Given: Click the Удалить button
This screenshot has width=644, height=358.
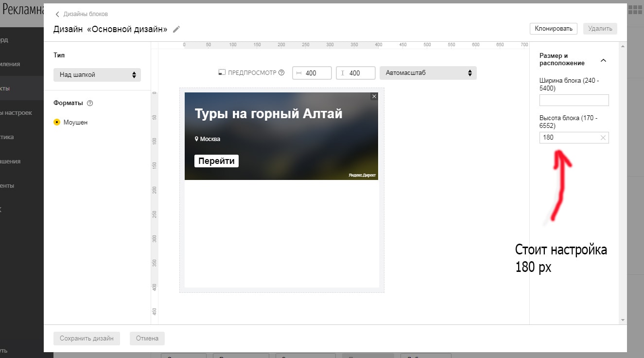Looking at the screenshot, I should point(600,28).
